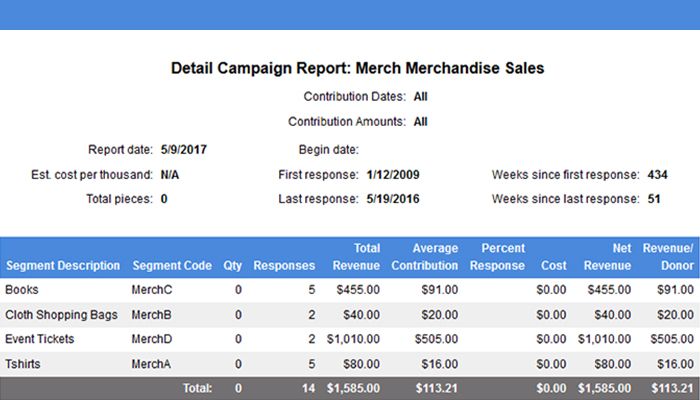
Task: Select the Tshirts segment row label
Action: pos(23,364)
